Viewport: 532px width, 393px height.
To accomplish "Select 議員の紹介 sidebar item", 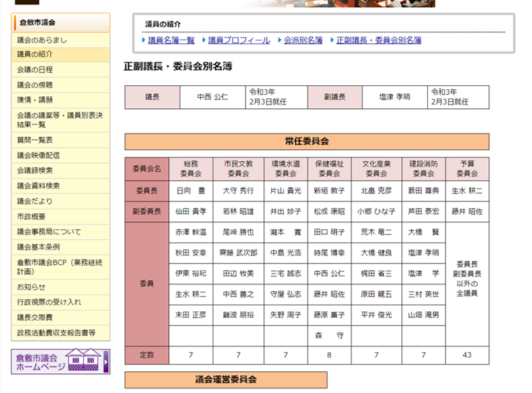I will click(61, 54).
